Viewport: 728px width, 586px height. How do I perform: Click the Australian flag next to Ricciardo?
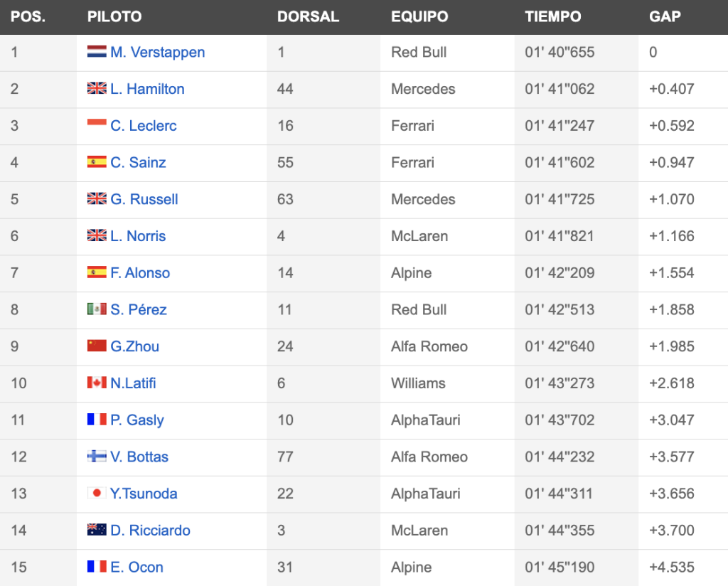tap(97, 529)
